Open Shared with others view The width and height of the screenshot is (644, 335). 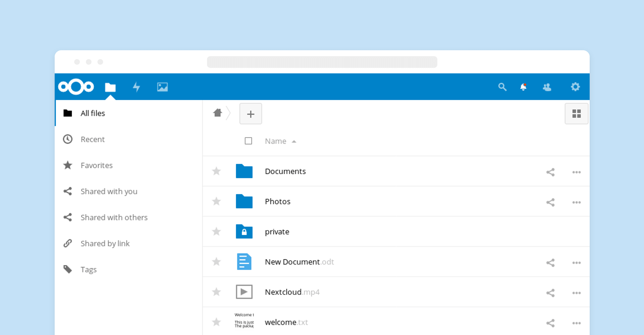[114, 217]
